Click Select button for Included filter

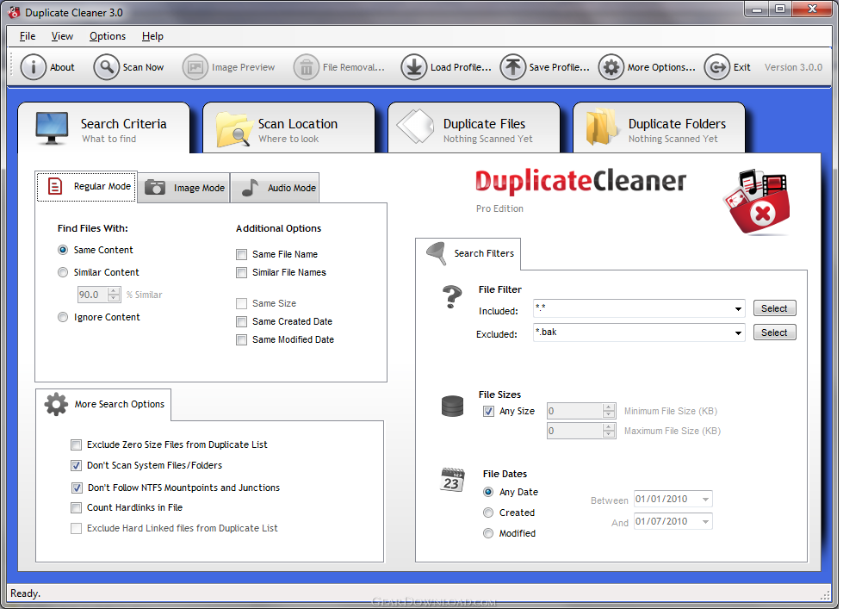(x=774, y=308)
